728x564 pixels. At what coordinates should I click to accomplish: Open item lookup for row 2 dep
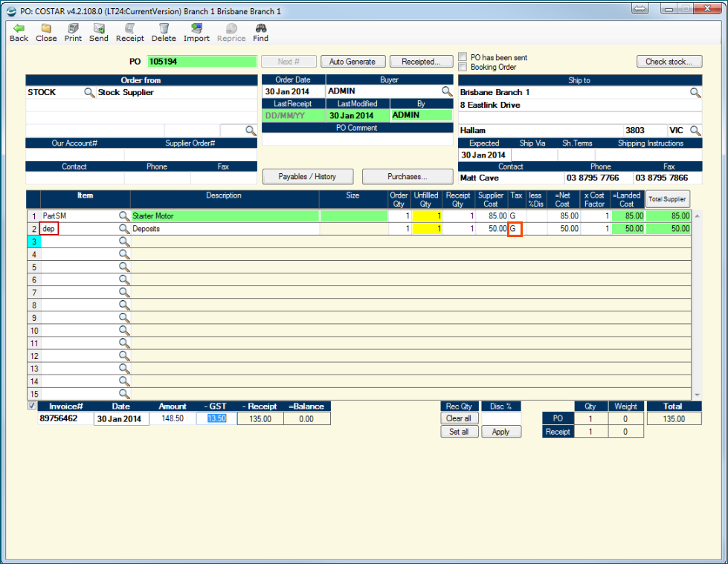click(123, 229)
